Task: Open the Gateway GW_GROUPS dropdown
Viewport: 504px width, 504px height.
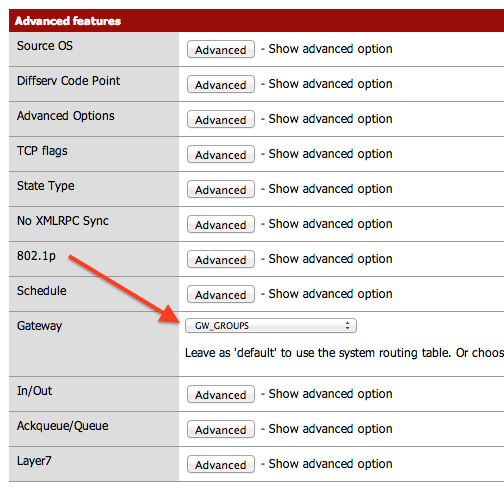Action: tap(271, 326)
